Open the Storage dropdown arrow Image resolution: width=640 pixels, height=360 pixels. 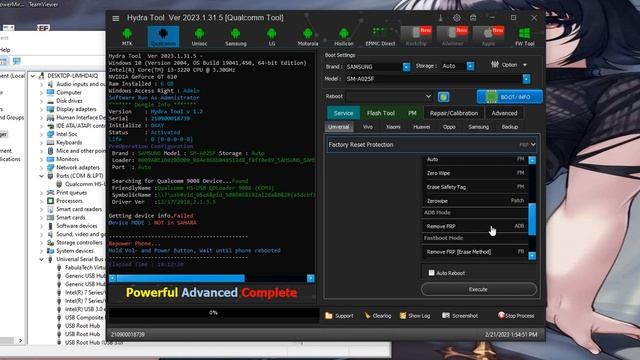(x=470, y=66)
